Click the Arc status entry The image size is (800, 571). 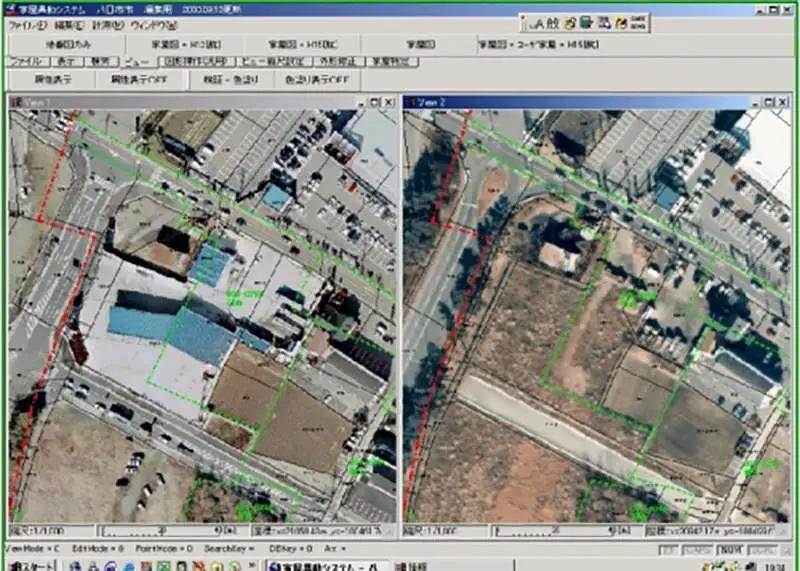coord(335,549)
